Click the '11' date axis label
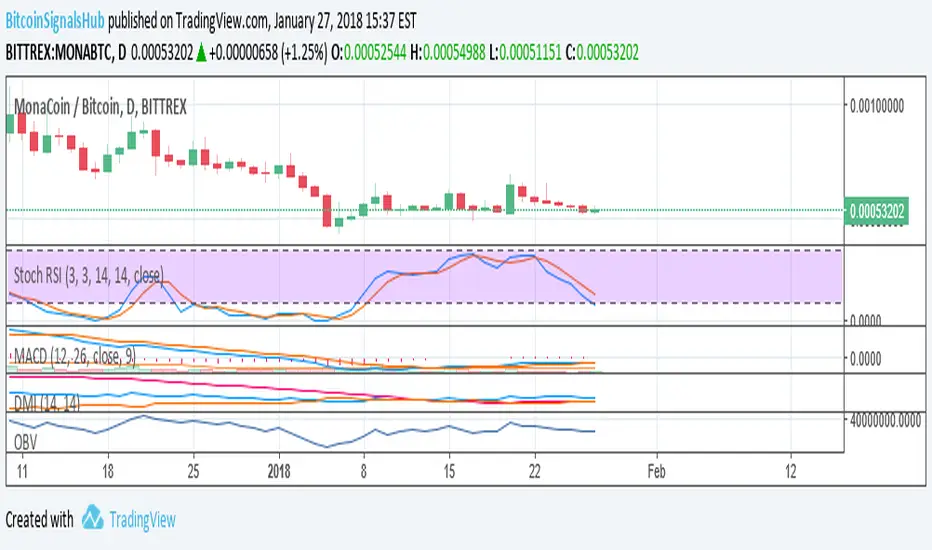 click(22, 472)
